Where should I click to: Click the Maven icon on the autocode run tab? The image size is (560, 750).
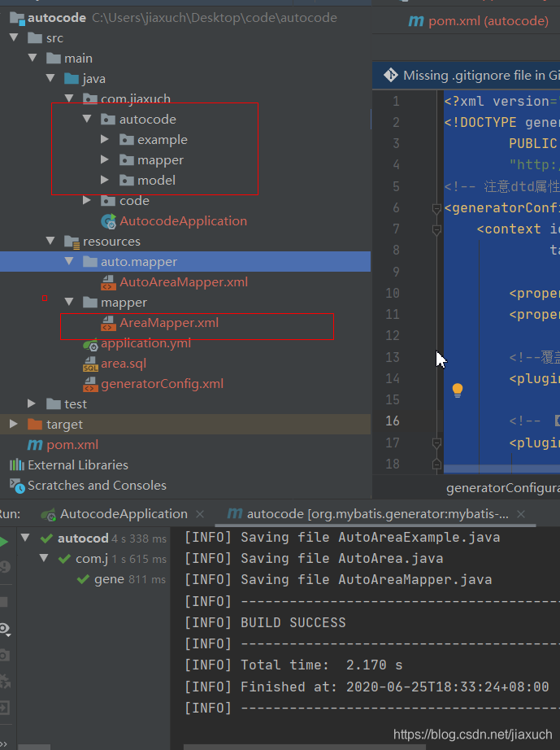[235, 514]
